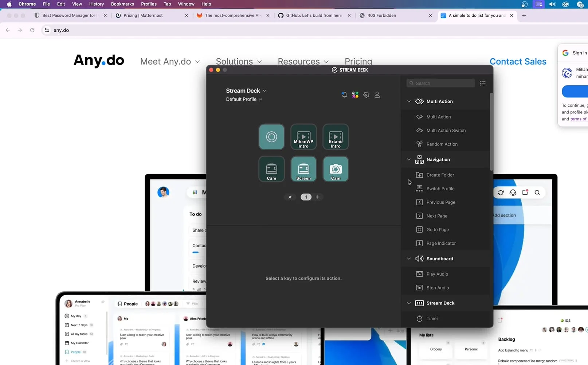Select the Timer action
Viewport: 588px width, 365px height.
coord(432,318)
